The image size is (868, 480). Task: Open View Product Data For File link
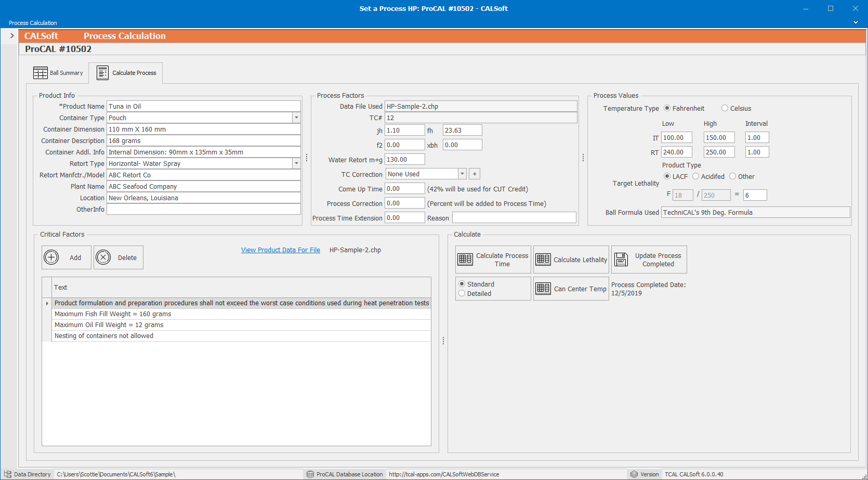[281, 250]
